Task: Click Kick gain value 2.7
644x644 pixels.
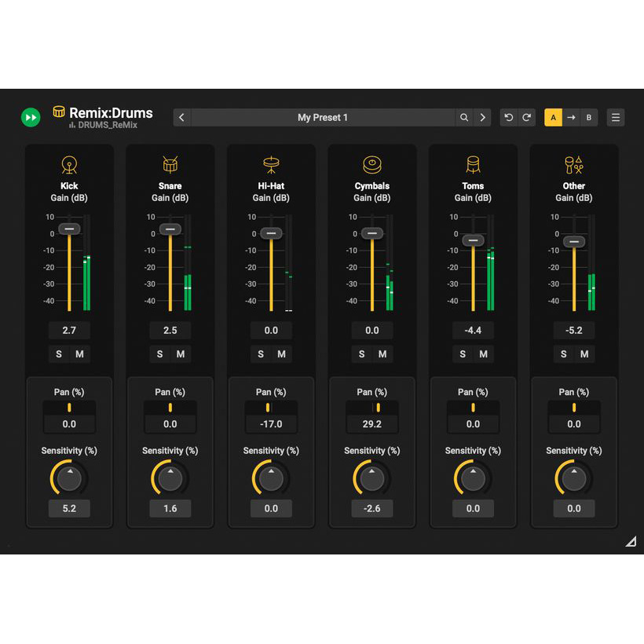Action: pyautogui.click(x=69, y=330)
